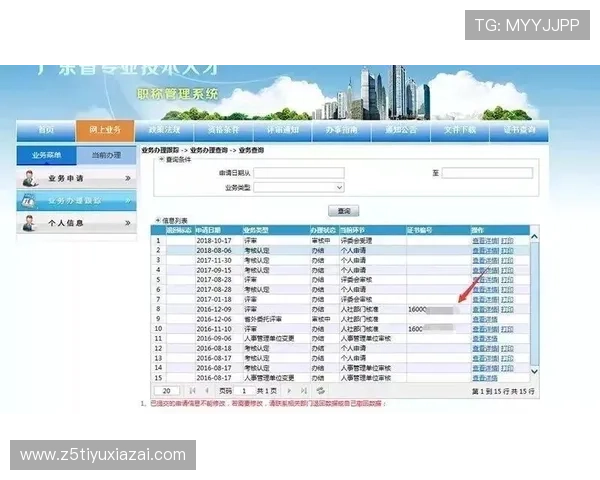Open 查看详细 for row 11 (2016-09-06)
Screen dimensions: 600x480
click(x=485, y=339)
